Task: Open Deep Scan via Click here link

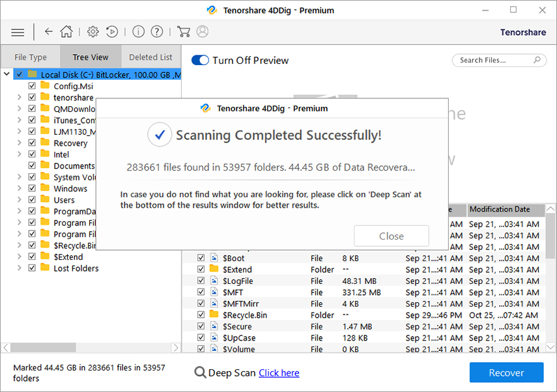Action: coord(279,373)
